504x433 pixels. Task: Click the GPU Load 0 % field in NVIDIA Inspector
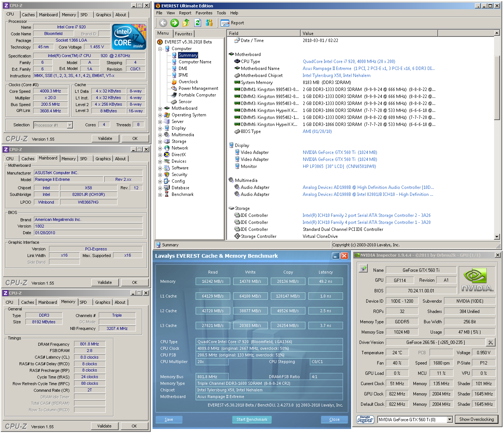pos(397,373)
